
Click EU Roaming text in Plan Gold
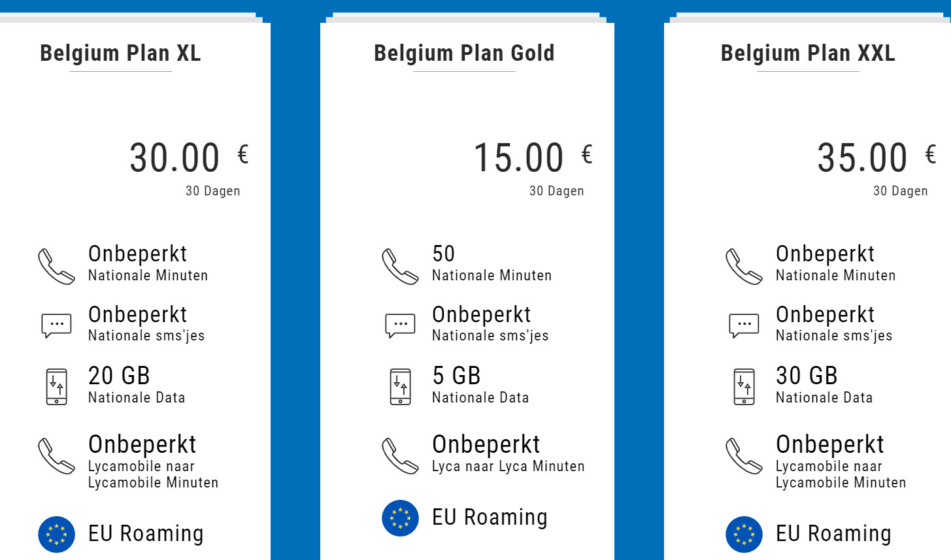pyautogui.click(x=490, y=518)
